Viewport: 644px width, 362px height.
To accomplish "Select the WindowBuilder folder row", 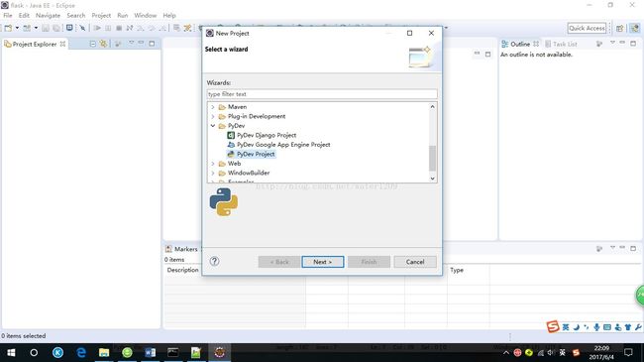I will click(245, 173).
